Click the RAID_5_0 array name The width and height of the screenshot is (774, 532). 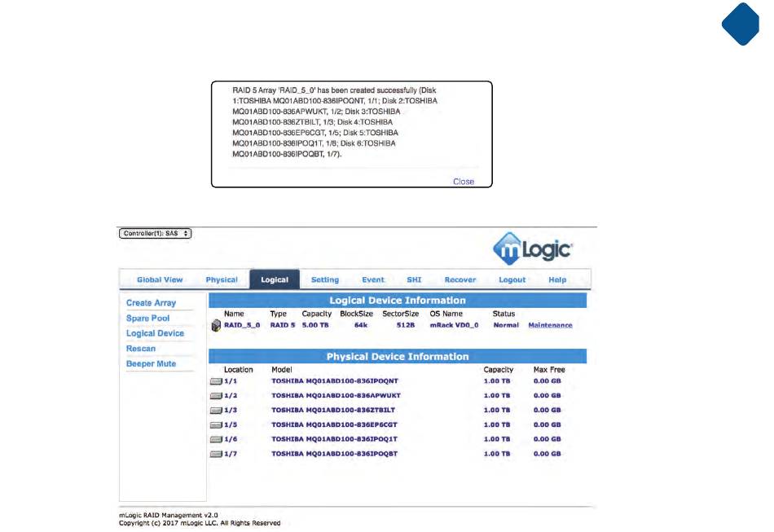pos(242,325)
